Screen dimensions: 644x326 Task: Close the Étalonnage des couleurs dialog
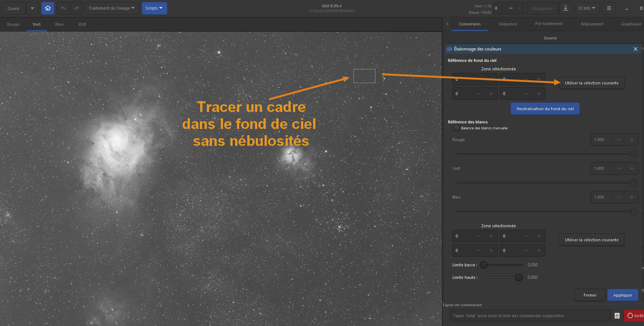[636, 49]
